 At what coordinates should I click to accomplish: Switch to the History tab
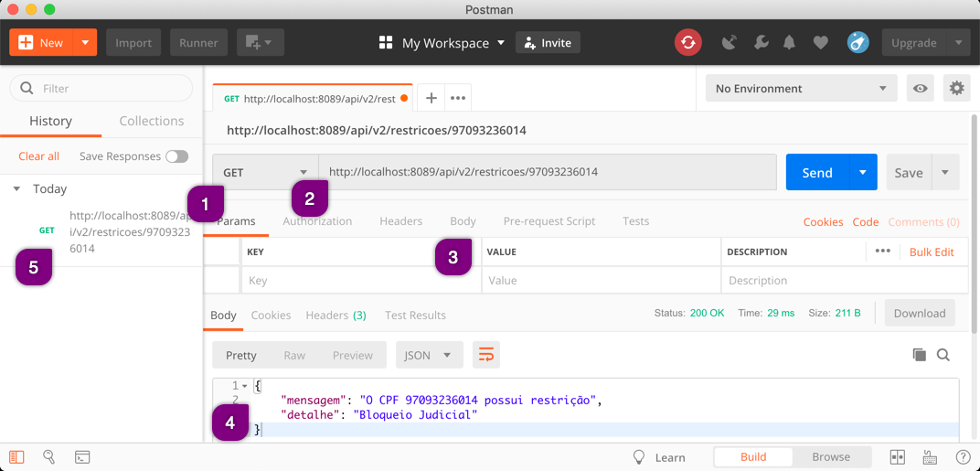click(x=50, y=121)
